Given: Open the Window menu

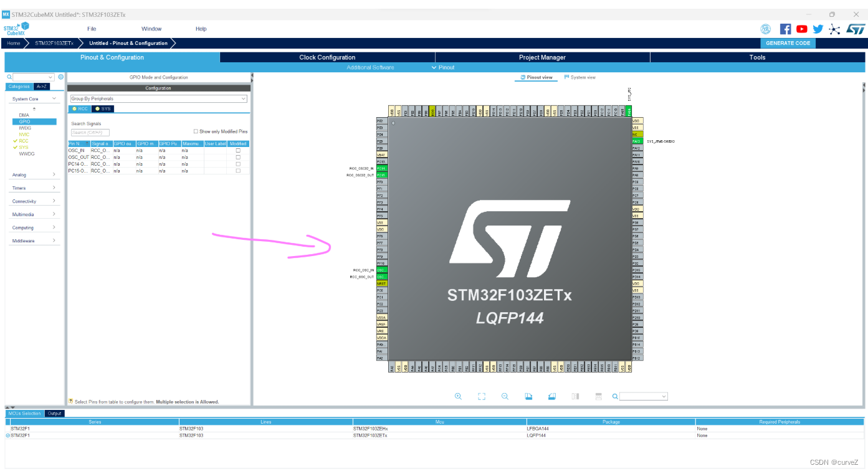Looking at the screenshot, I should [x=151, y=29].
